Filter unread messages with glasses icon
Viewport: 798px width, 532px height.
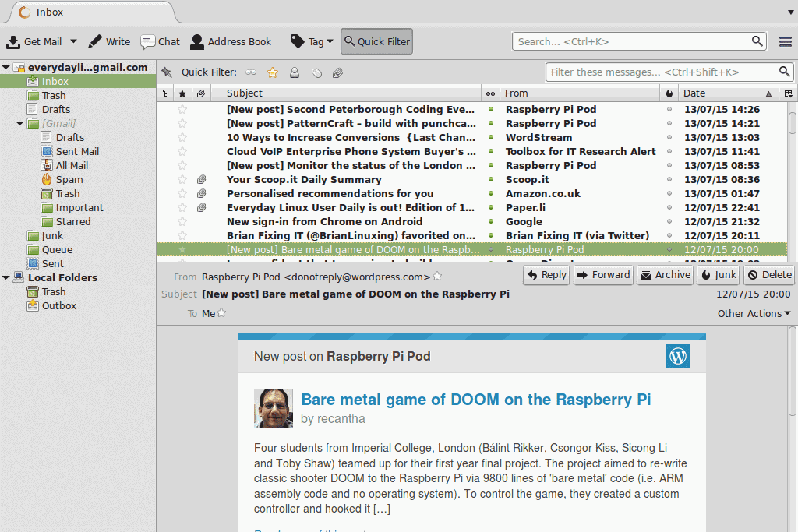point(251,72)
